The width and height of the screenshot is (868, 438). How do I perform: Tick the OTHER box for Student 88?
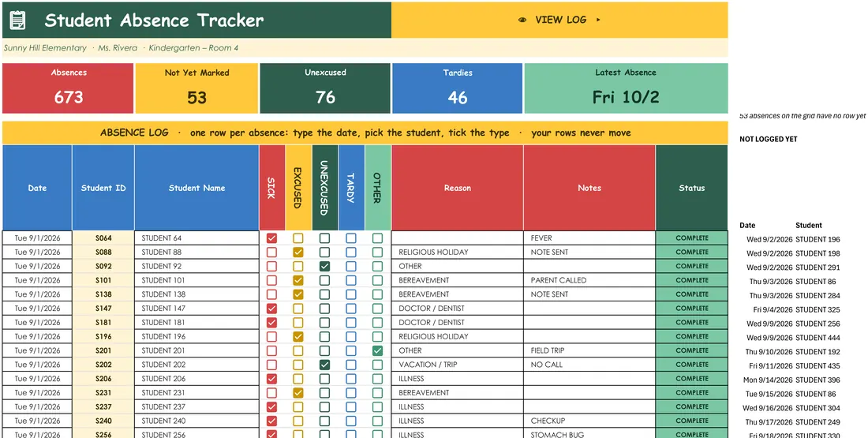377,252
